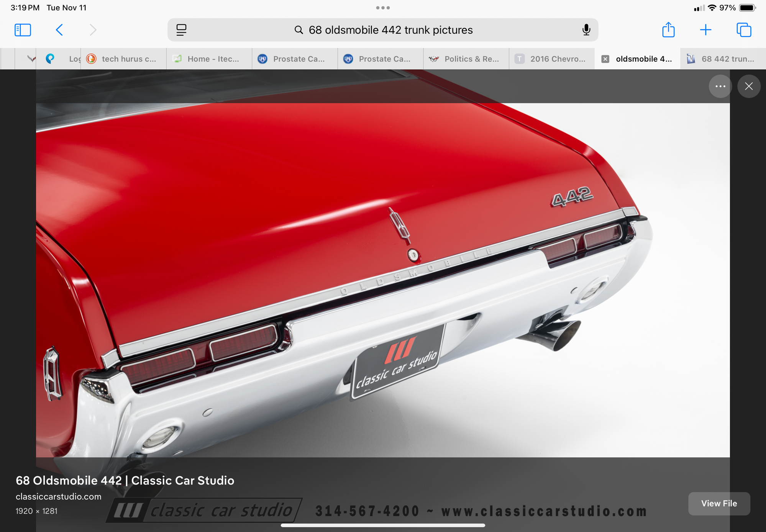Image resolution: width=766 pixels, height=532 pixels.
Task: Switch to Politics & Re... tab
Action: tap(466, 59)
